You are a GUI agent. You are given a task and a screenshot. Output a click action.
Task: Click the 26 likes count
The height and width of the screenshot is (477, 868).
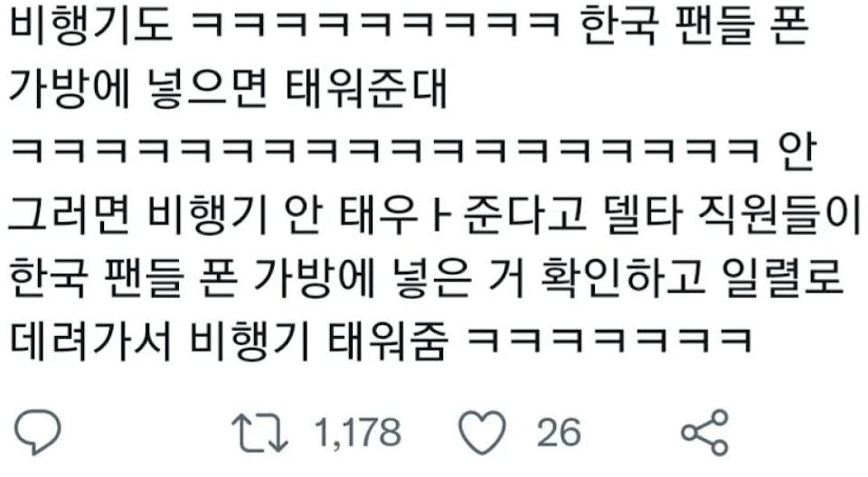(559, 432)
